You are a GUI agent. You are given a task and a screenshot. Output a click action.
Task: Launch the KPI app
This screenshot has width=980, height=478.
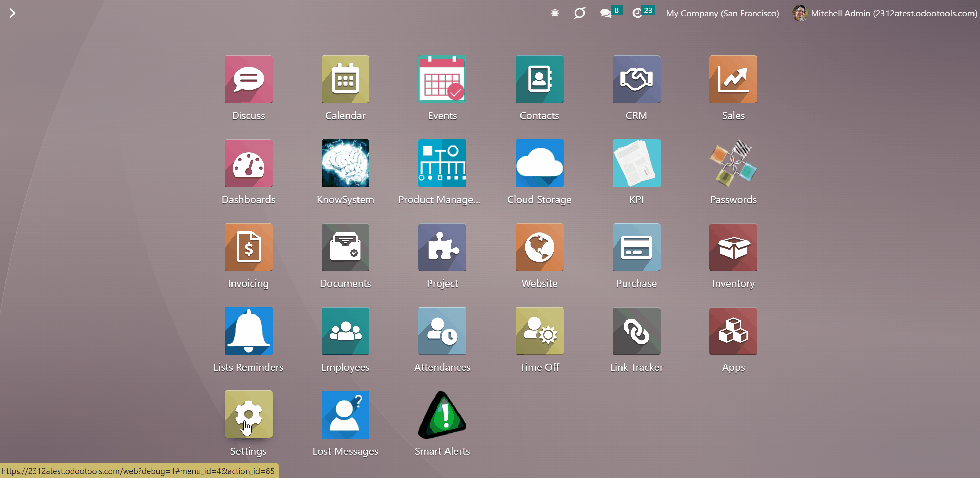pos(637,163)
